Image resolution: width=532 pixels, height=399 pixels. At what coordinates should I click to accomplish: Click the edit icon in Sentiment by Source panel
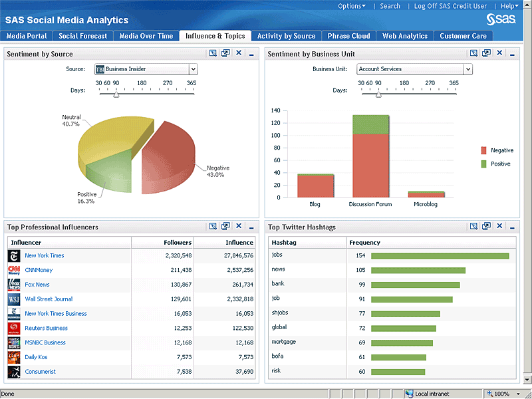pos(213,54)
